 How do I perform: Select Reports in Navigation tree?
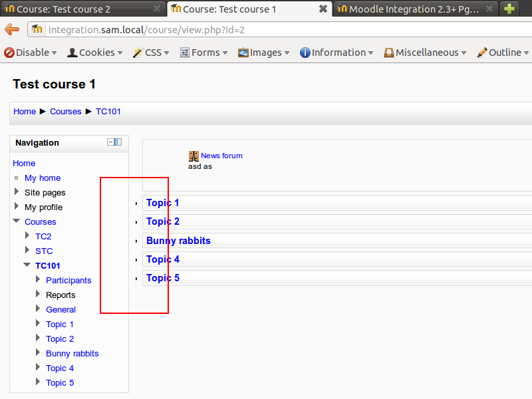(61, 295)
